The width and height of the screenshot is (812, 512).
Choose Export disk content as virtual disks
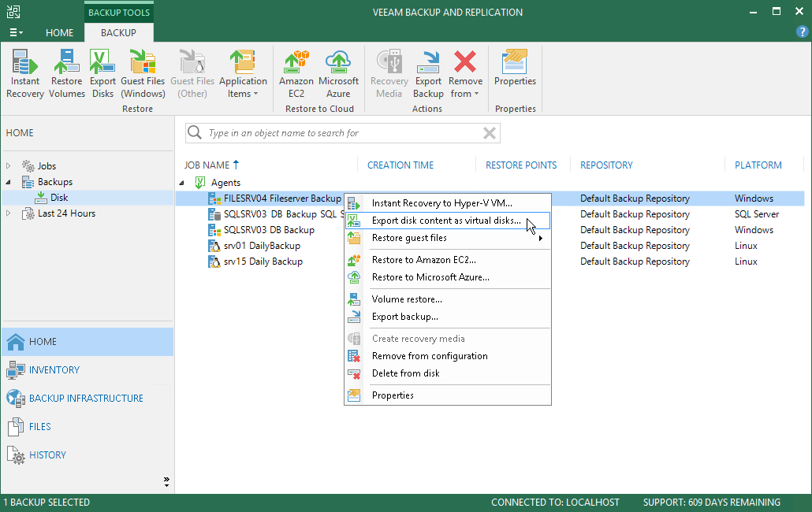point(448,221)
